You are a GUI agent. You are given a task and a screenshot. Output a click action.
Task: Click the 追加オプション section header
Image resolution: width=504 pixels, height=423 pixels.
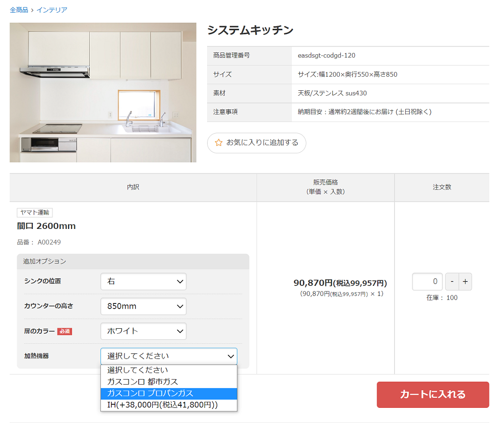(133, 261)
